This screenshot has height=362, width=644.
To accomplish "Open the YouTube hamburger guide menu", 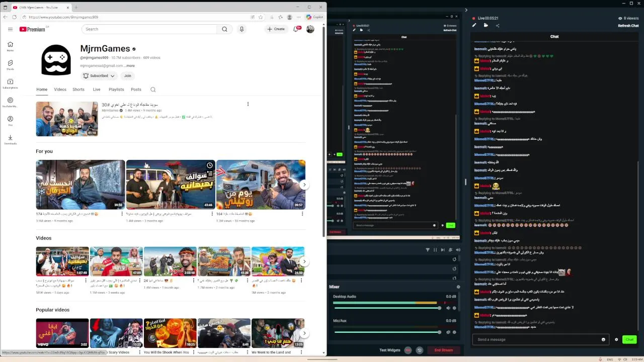I will (x=10, y=29).
